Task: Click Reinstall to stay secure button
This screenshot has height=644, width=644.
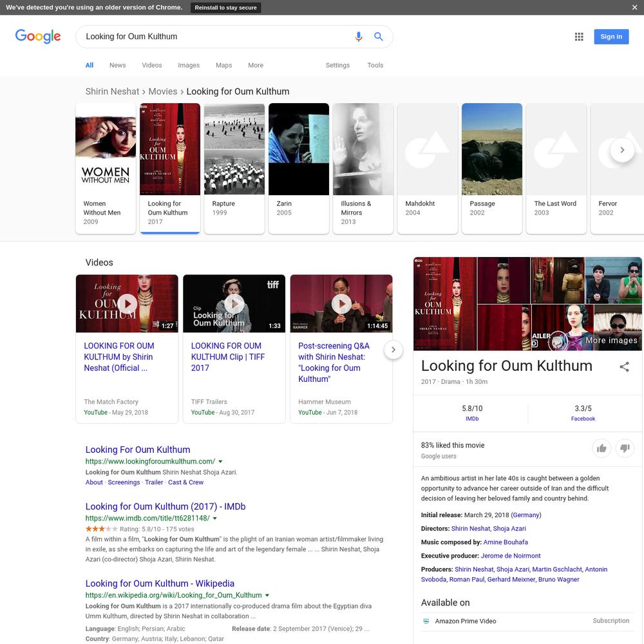Action: [x=225, y=7]
